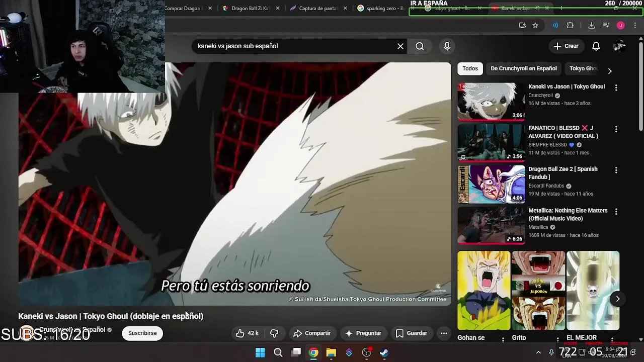Click the Preguntar button
The height and width of the screenshot is (362, 644).
[363, 333]
